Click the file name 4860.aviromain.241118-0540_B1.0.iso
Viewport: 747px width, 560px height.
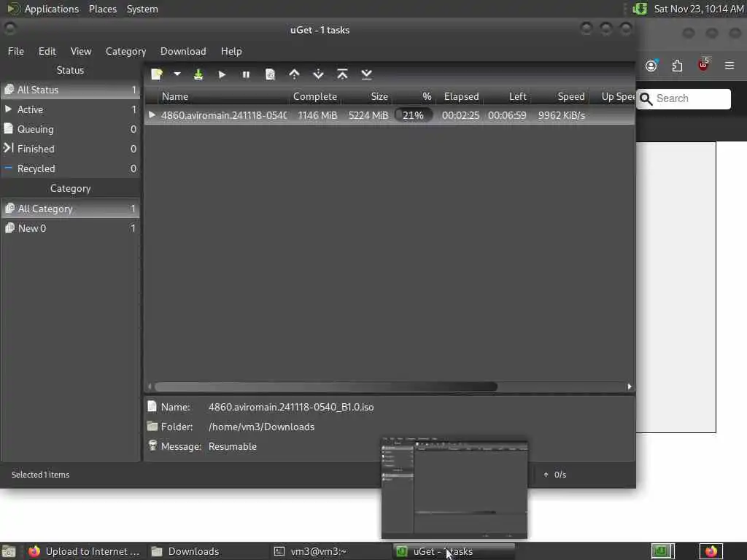click(x=291, y=407)
